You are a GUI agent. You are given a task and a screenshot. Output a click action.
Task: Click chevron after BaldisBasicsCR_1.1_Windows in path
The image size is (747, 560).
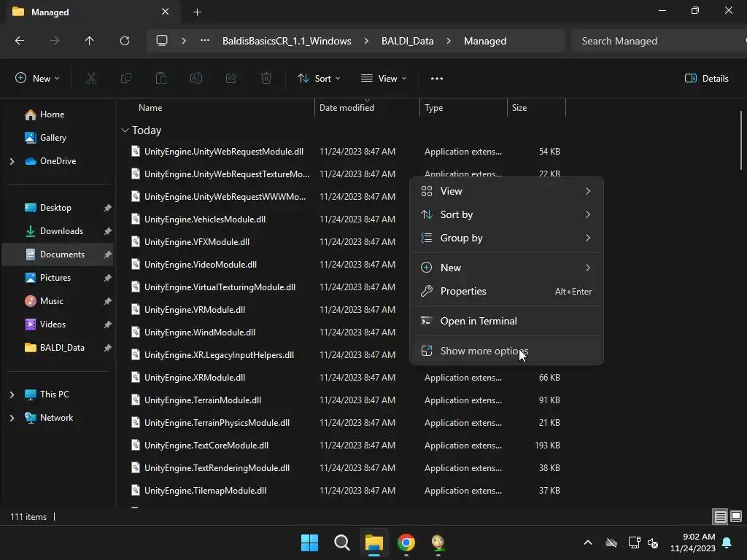[366, 41]
